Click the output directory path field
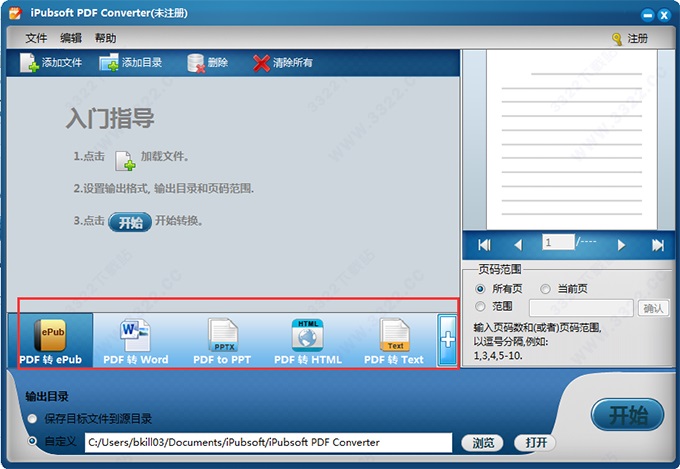 coord(268,443)
